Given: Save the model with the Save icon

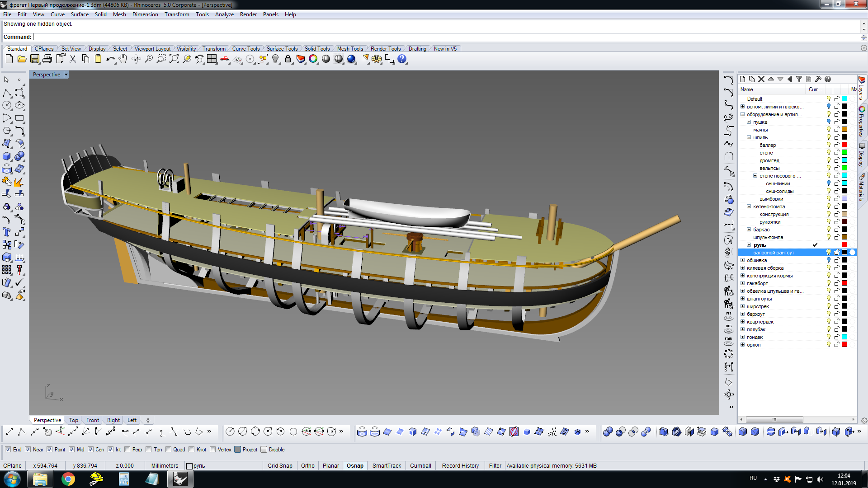Looking at the screenshot, I should (34, 59).
